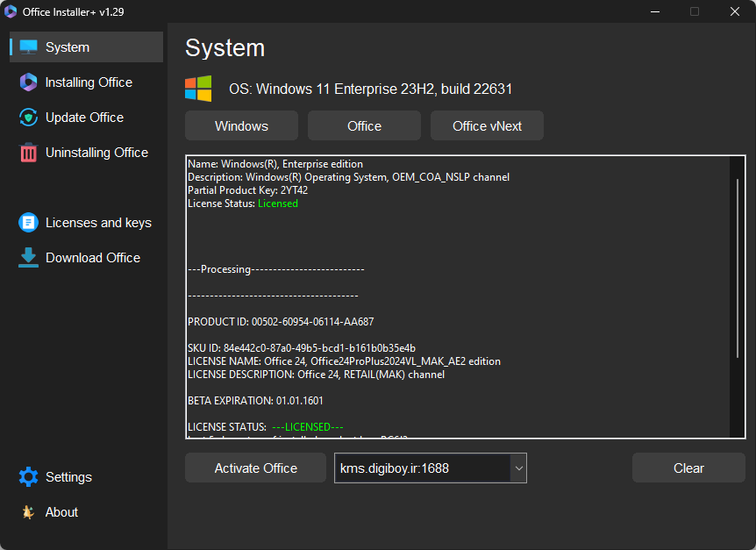Close the Office Installer+ window
This screenshot has height=550, width=756.
[x=734, y=11]
